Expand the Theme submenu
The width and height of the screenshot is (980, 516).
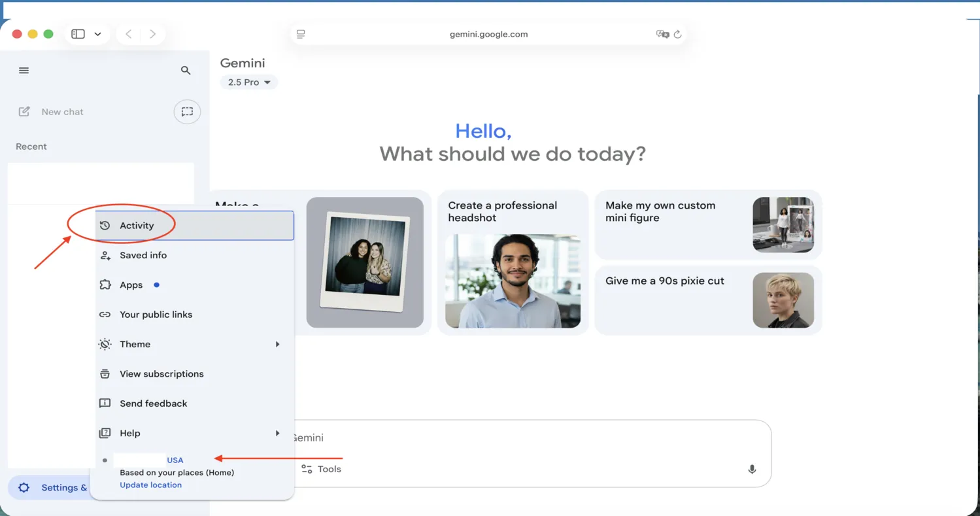click(277, 344)
